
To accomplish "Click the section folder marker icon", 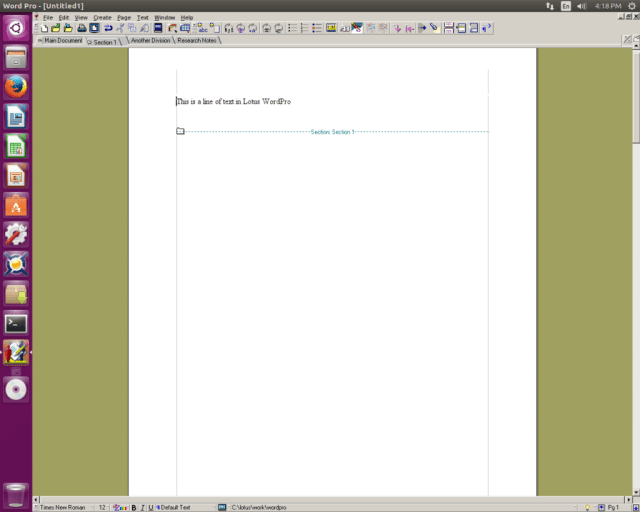I will tap(180, 131).
